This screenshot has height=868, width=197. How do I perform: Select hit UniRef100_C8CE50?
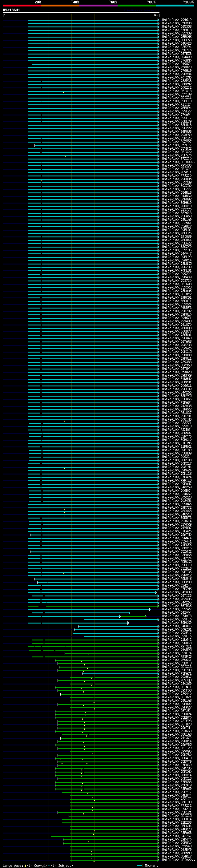tap(177, 40)
